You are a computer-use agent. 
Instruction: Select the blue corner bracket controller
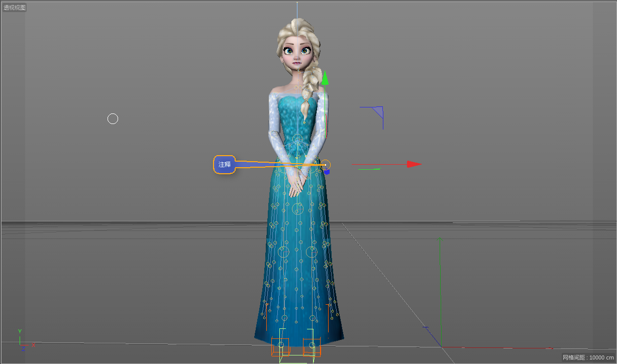pyautogui.click(x=372, y=117)
